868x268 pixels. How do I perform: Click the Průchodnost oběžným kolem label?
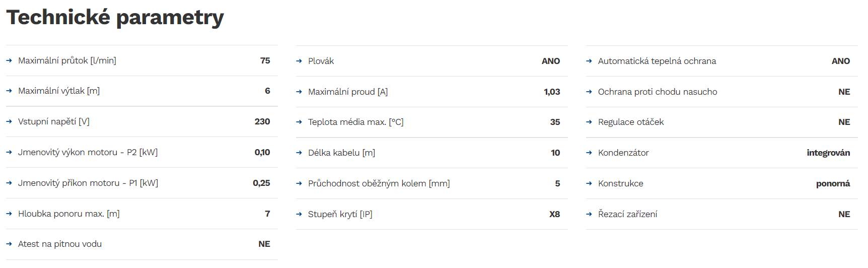pyautogui.click(x=379, y=183)
